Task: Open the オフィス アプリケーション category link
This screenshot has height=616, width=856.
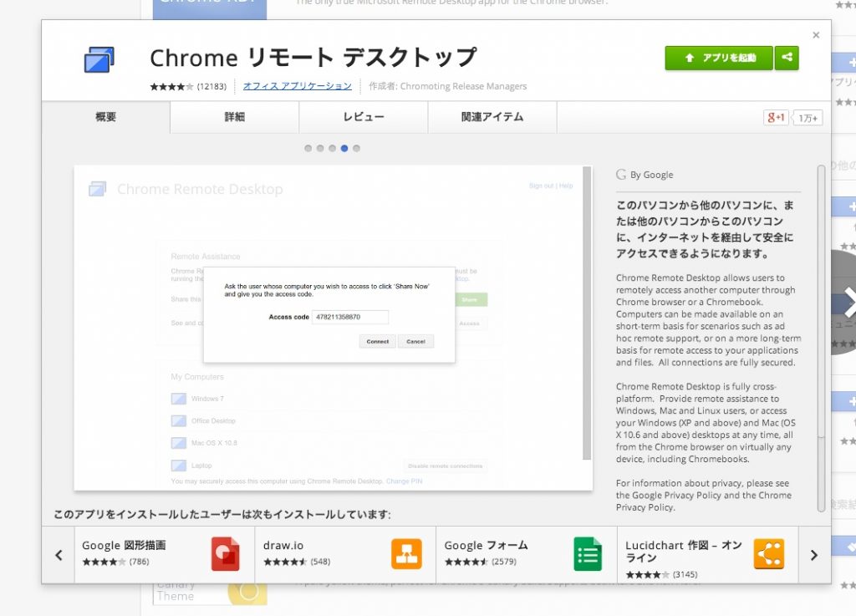Action: click(298, 85)
